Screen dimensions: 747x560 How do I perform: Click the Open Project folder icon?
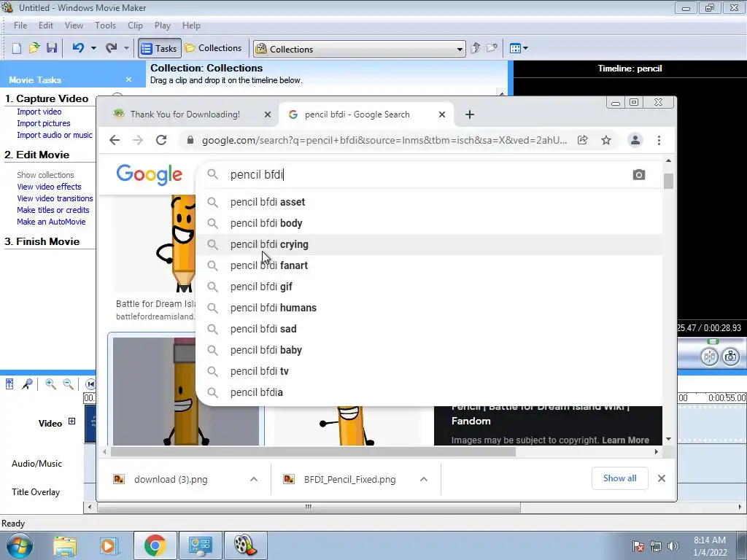[x=34, y=48]
